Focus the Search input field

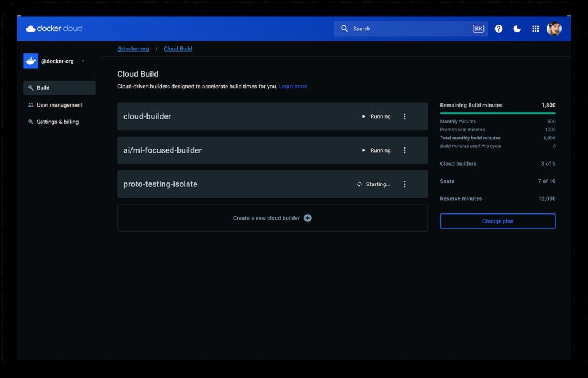(x=411, y=29)
